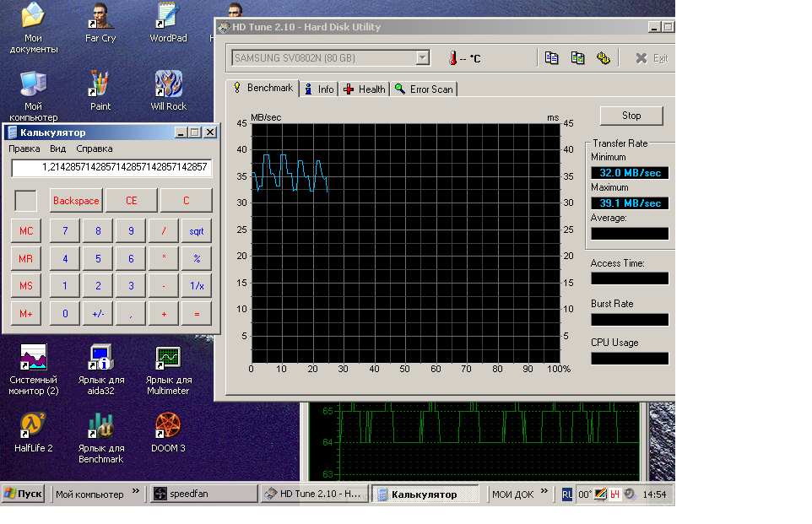The width and height of the screenshot is (812, 524).
Task: Open the Error Scan tab
Action: (x=424, y=89)
